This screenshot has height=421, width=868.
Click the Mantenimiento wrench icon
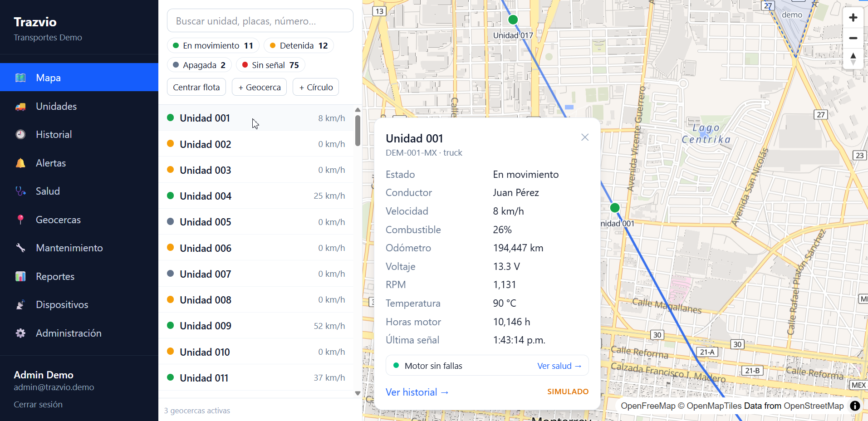(x=20, y=248)
